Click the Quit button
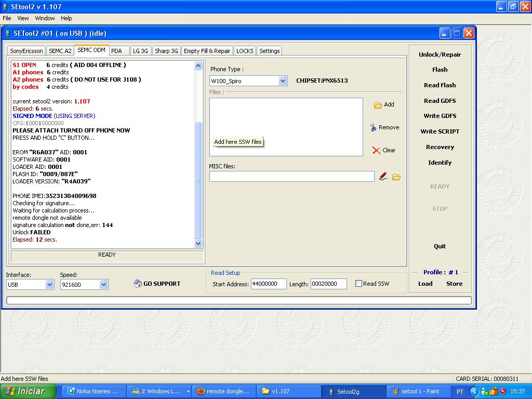The width and height of the screenshot is (532, 399). (440, 246)
